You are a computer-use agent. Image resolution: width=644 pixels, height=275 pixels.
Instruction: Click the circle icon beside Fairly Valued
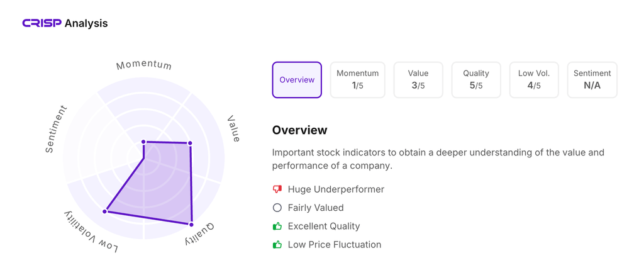(x=277, y=208)
